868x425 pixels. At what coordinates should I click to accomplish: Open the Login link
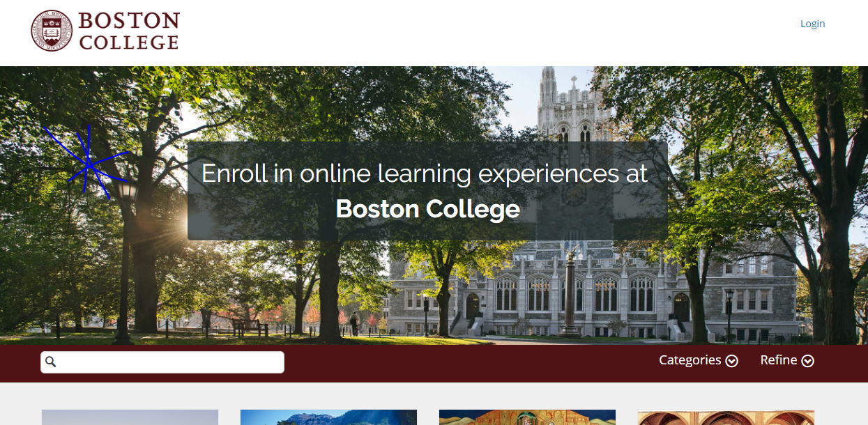click(812, 24)
